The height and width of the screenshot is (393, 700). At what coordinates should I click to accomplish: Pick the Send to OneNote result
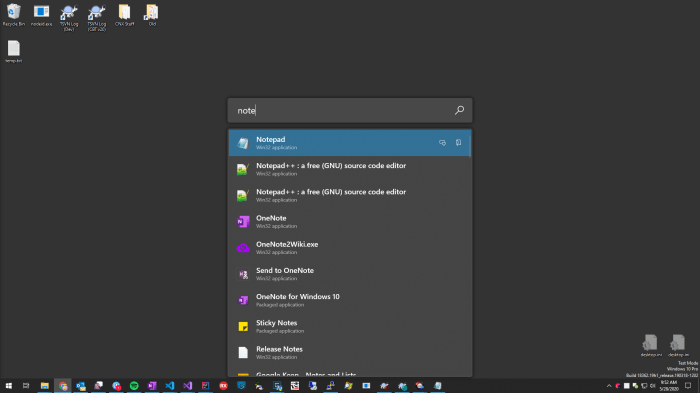[x=350, y=274]
